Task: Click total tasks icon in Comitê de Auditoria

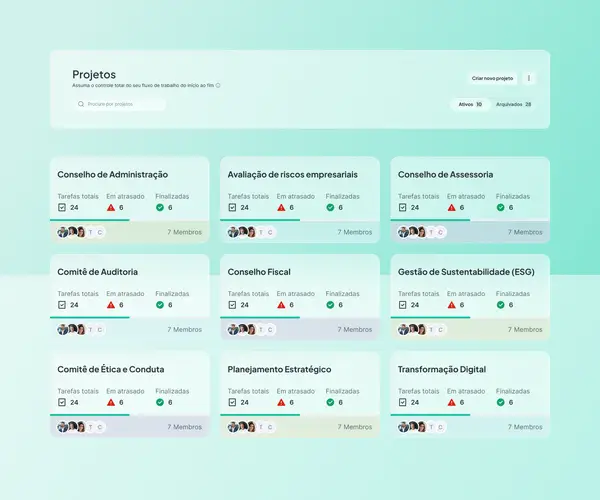Action: [x=62, y=305]
